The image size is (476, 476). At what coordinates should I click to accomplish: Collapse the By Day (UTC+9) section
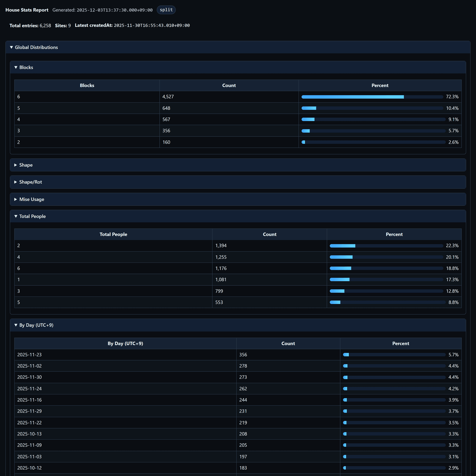[x=238, y=325]
